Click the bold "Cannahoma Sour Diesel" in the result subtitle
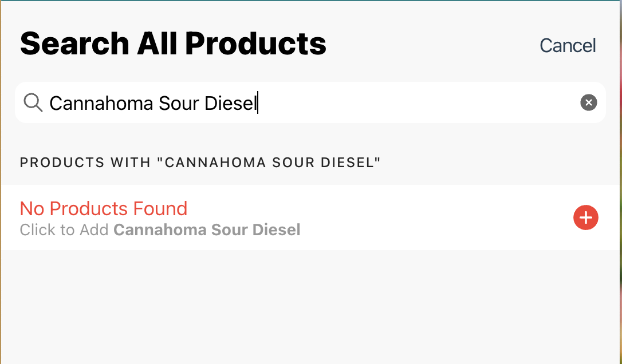Image resolution: width=622 pixels, height=364 pixels. (x=207, y=230)
